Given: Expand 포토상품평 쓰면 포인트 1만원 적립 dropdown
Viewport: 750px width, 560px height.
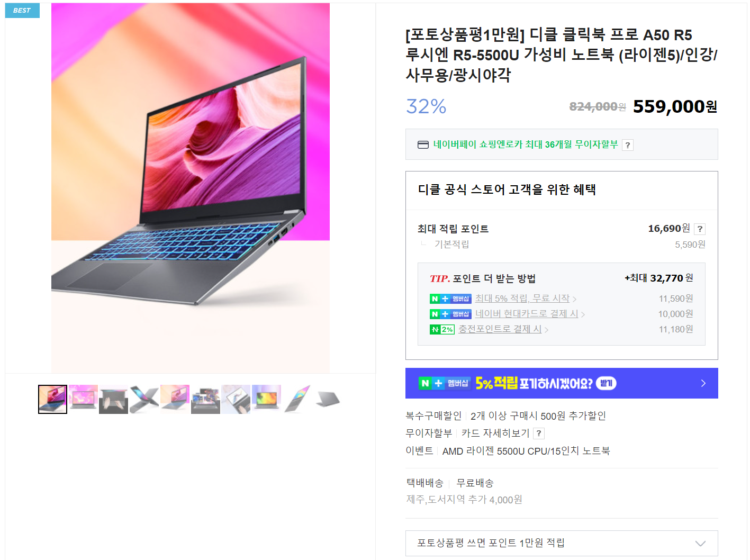Looking at the screenshot, I should (x=562, y=543).
